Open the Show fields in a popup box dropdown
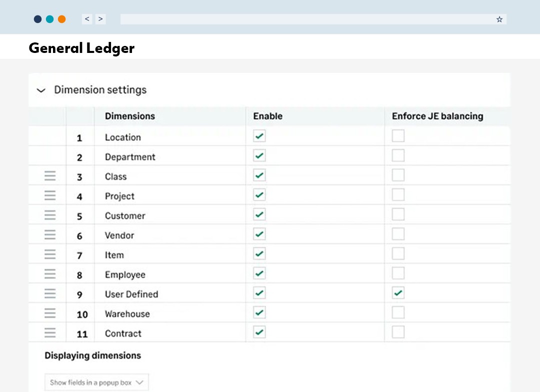540x392 pixels. [96, 382]
